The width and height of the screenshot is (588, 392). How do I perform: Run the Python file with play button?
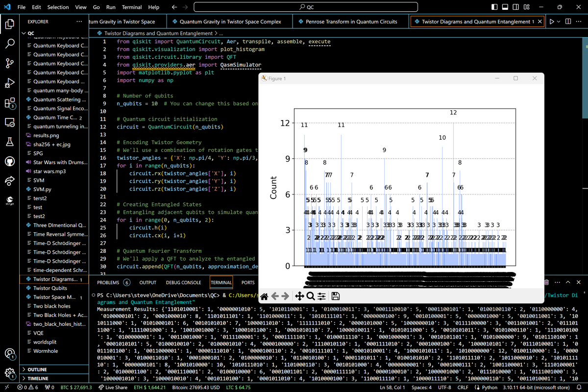point(552,22)
